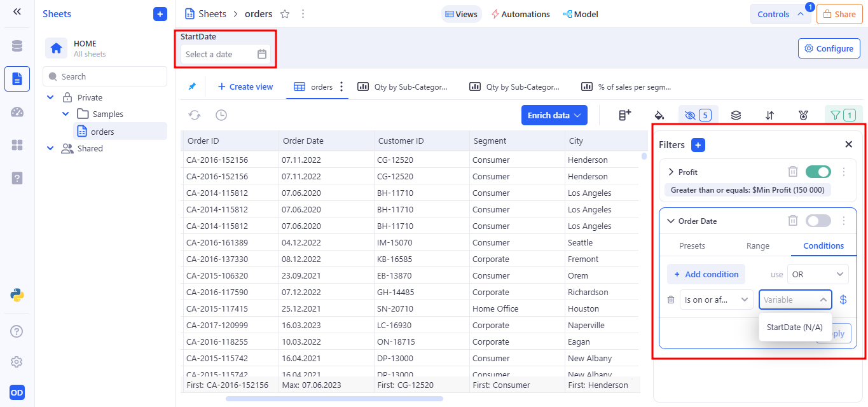The width and height of the screenshot is (868, 407).
Task: Click the dollar sign variable icon
Action: tap(843, 300)
